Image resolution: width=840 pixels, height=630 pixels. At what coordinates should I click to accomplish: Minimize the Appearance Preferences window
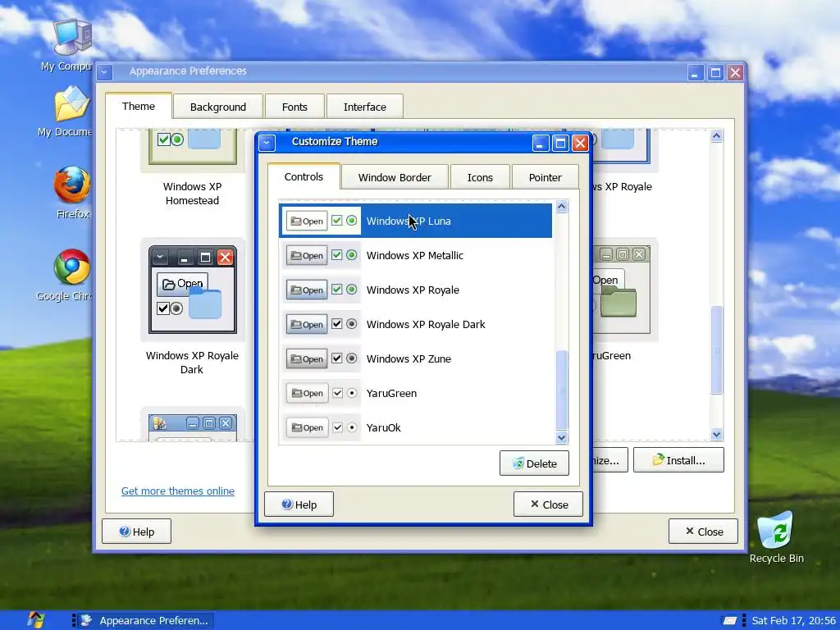pos(696,72)
